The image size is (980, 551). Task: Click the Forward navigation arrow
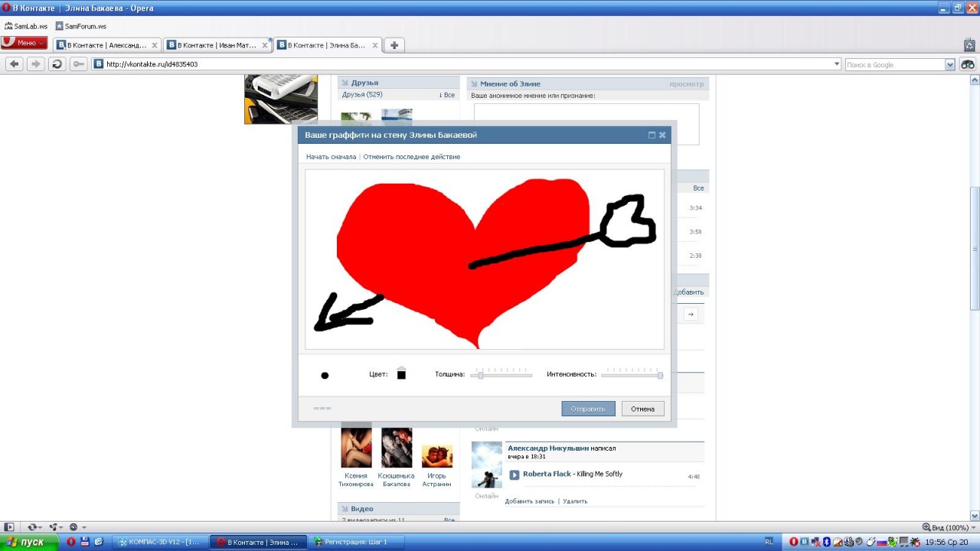[35, 64]
